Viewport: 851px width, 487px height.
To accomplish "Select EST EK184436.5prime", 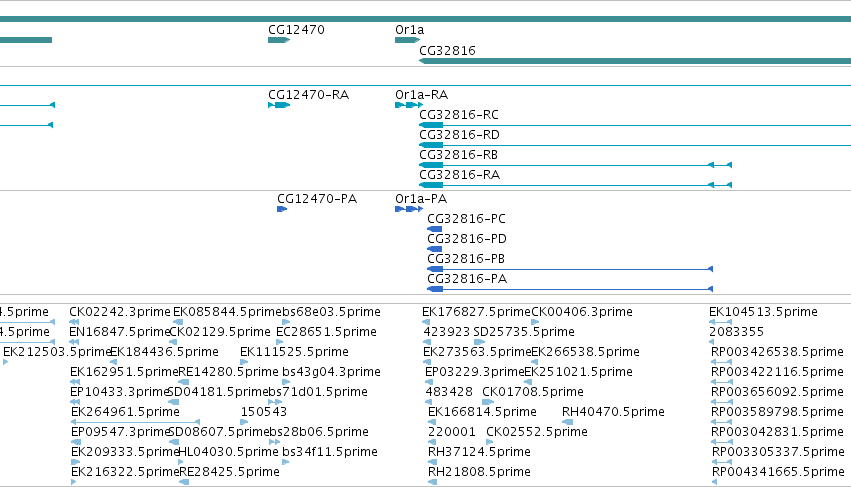I will (x=164, y=352).
